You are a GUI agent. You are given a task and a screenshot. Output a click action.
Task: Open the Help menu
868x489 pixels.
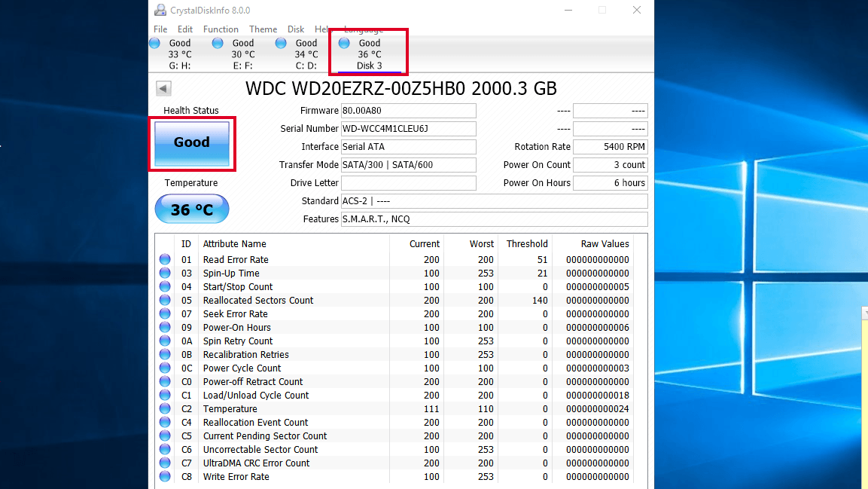coord(322,29)
